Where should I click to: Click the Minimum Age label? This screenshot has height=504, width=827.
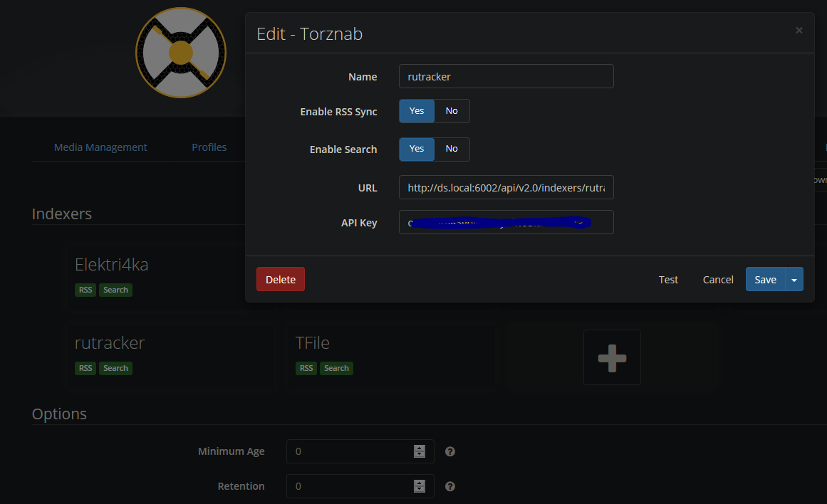click(231, 451)
